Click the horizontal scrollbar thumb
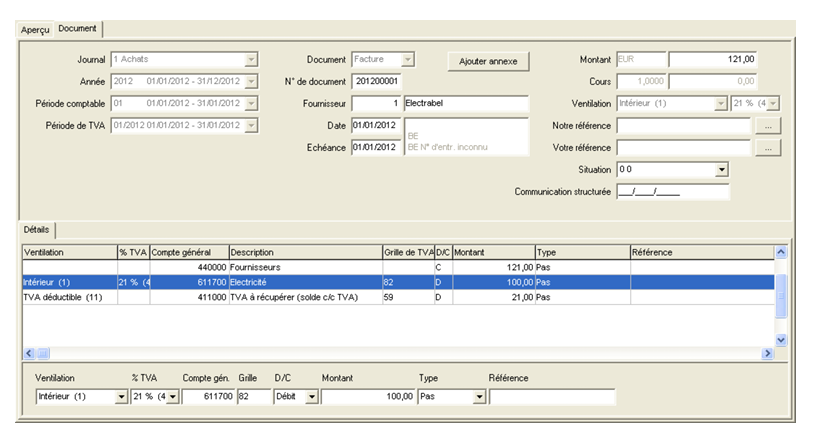Screen dimensions: 813x437 pos(43,354)
